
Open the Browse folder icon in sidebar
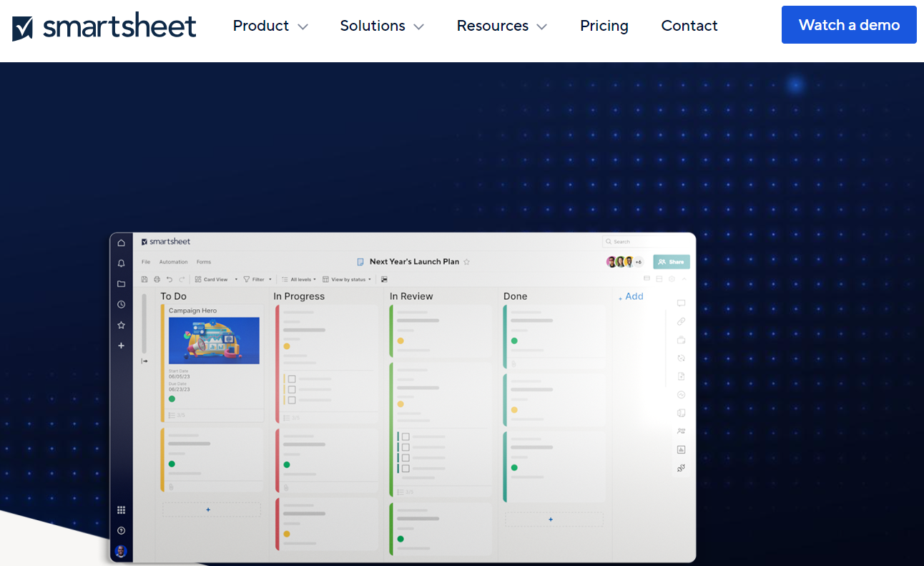(121, 284)
